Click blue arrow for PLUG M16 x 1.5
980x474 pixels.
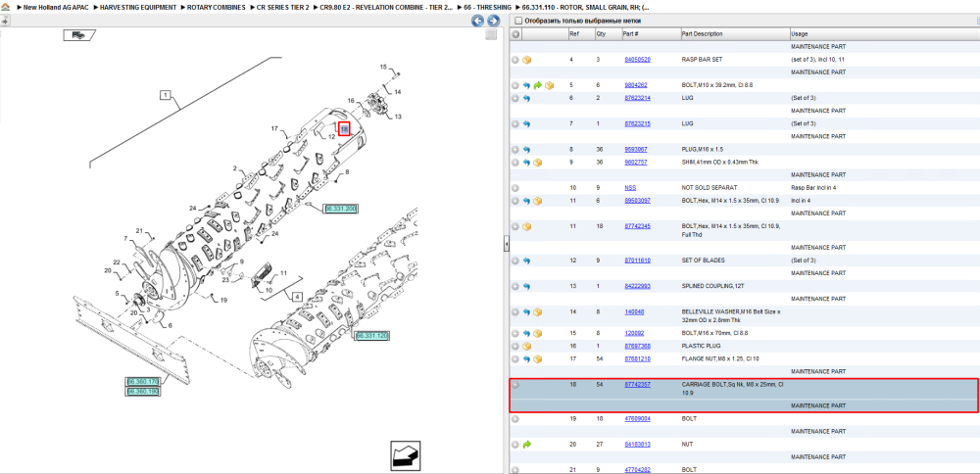coord(526,150)
